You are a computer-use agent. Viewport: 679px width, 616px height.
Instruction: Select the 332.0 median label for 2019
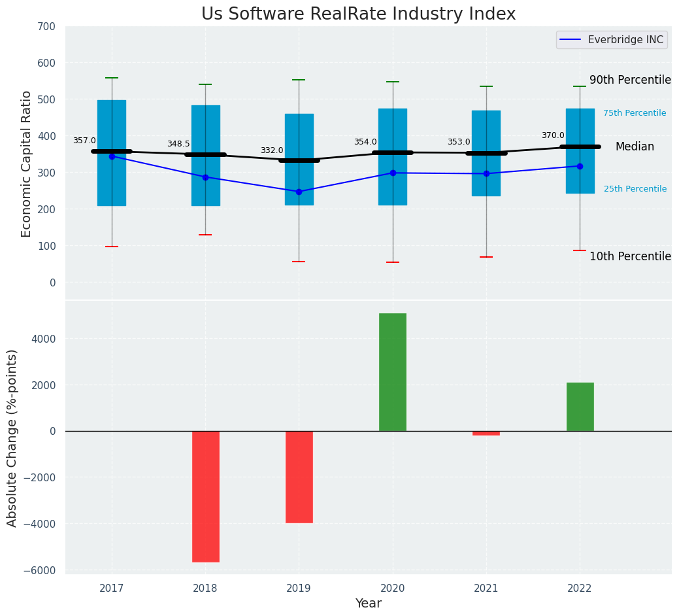pos(272,150)
